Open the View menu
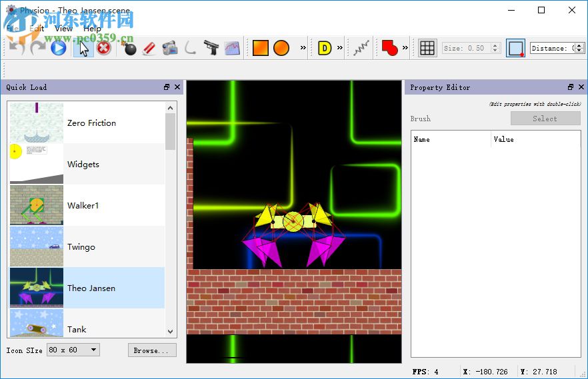 (64, 29)
